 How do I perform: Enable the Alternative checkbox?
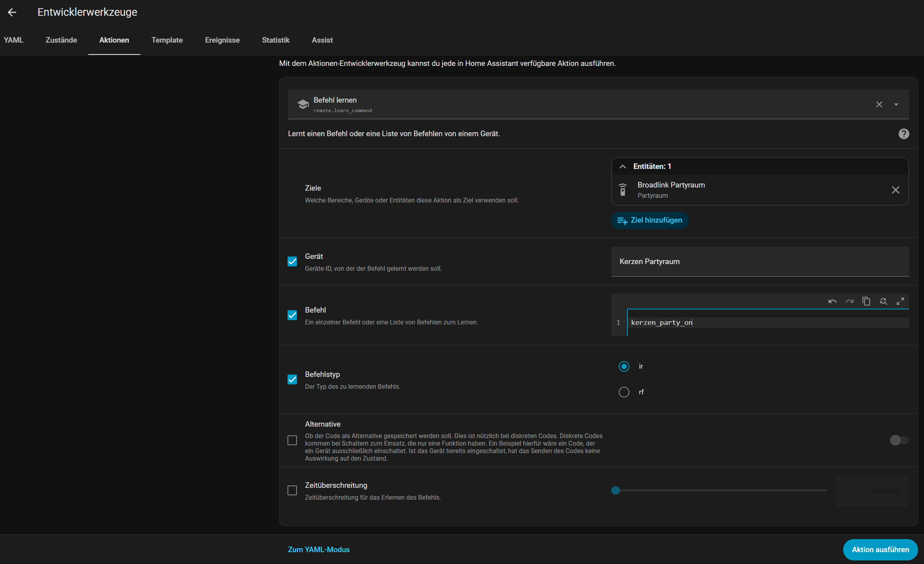292,440
